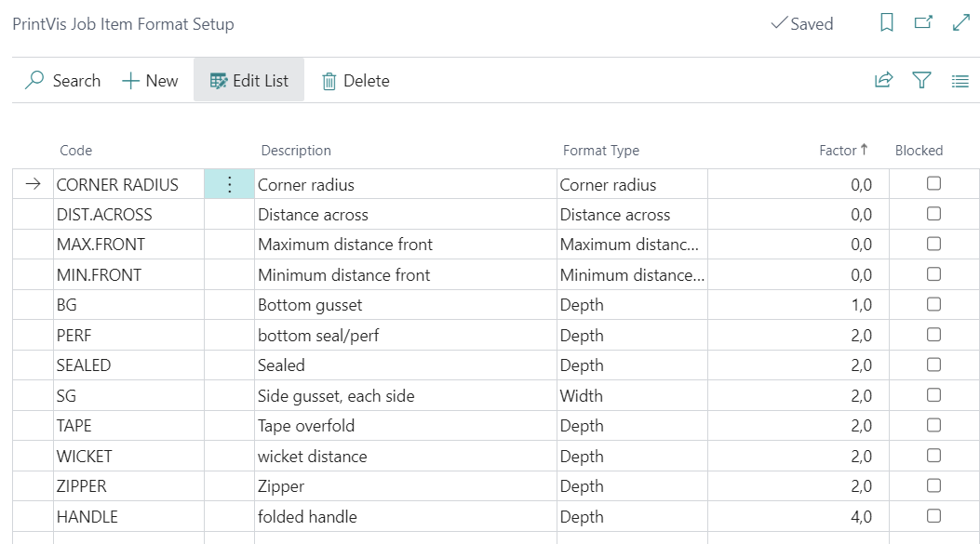Viewport: 980px width, 544px height.
Task: Click Factor value 1,0 for BG
Action: [x=861, y=305]
